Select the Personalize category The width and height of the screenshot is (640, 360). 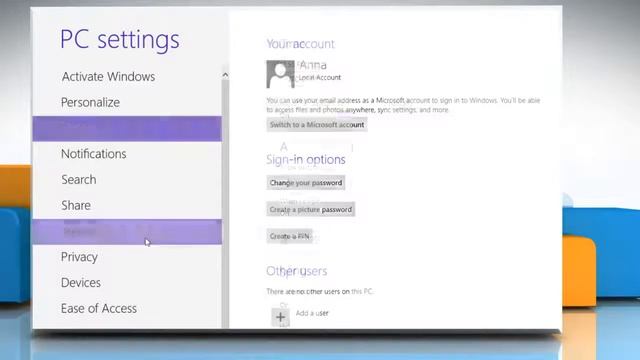pyautogui.click(x=90, y=102)
